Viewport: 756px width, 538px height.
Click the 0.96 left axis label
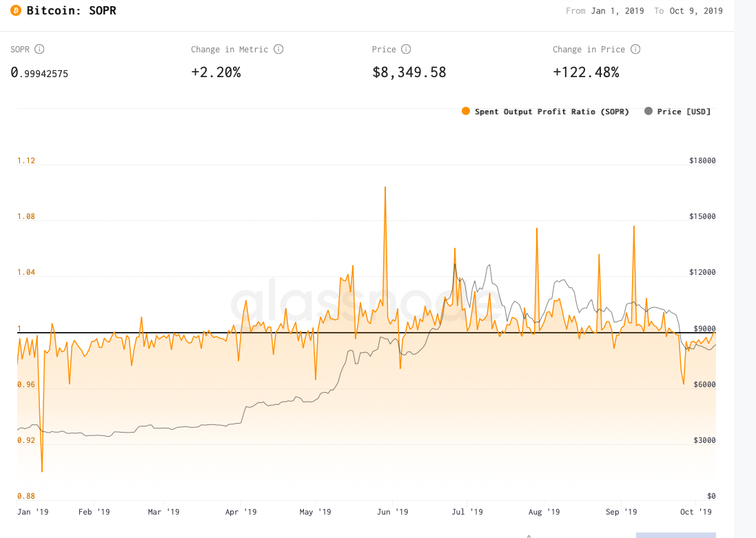(26, 384)
